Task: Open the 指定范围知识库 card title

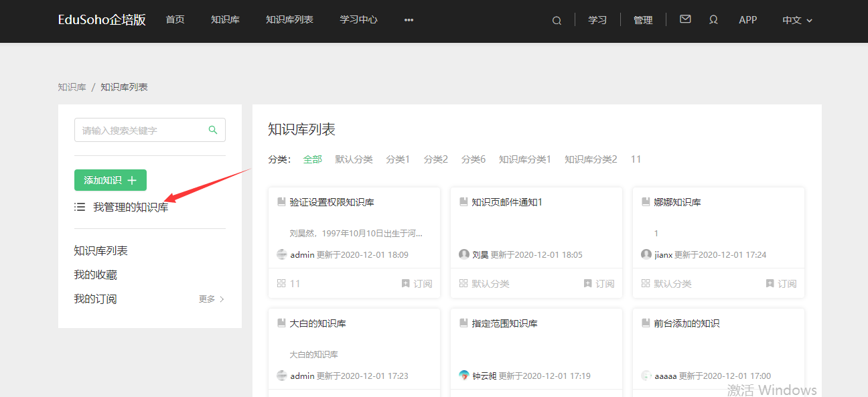Action: [504, 323]
